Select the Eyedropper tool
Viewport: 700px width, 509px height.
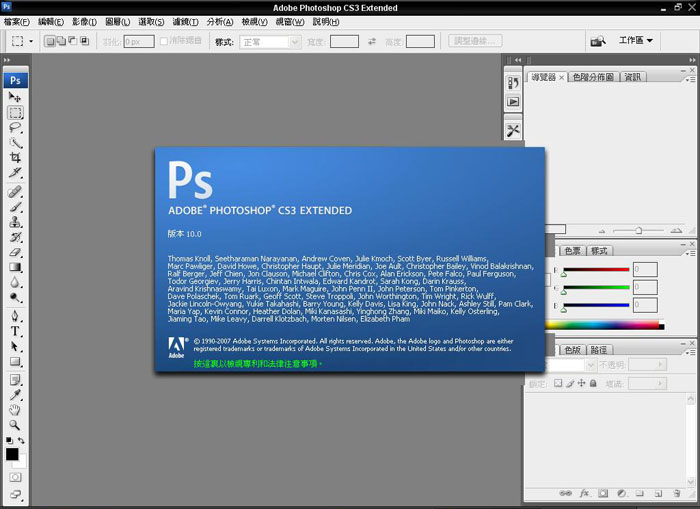(x=15, y=395)
